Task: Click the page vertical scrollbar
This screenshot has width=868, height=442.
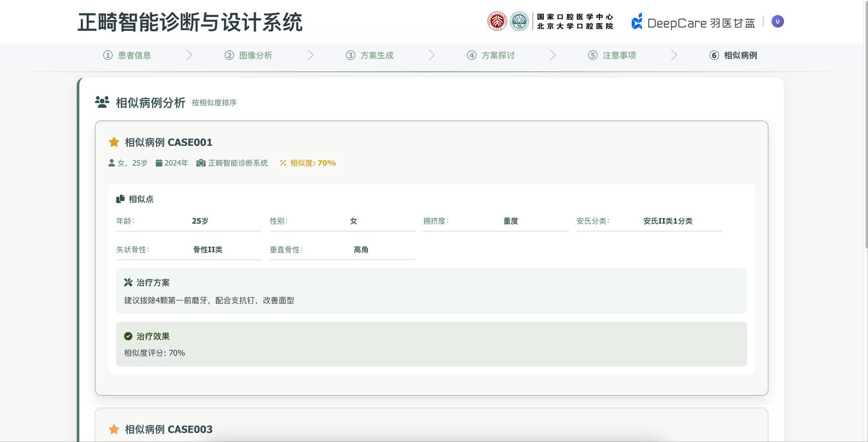Action: click(866, 124)
